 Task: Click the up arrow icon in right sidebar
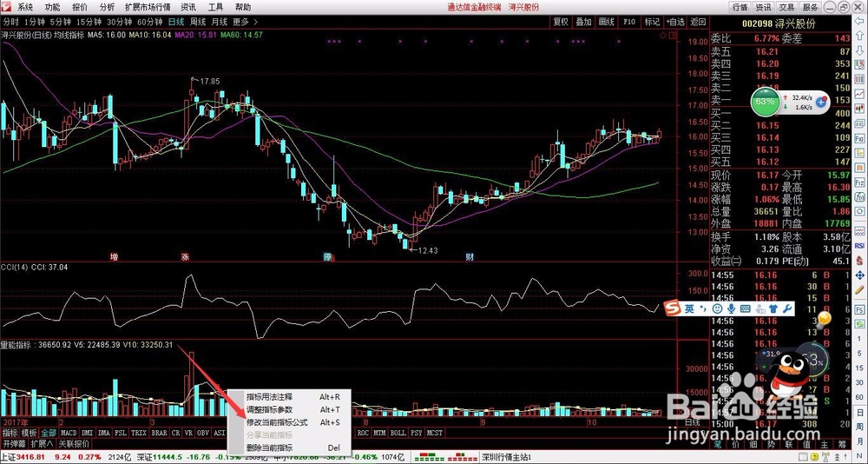pos(859,36)
